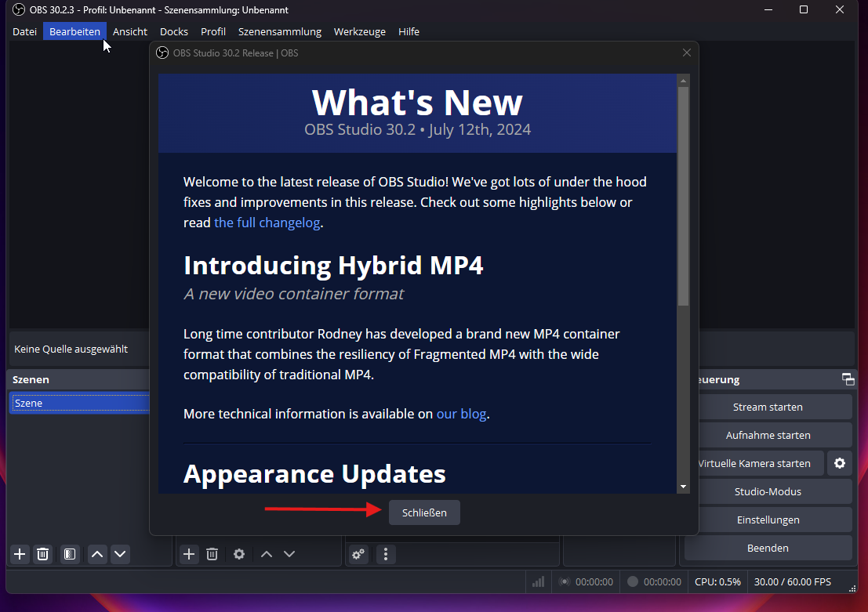Click the "30.00 / 60.00 FPS" status entry
The width and height of the screenshot is (868, 612).
point(792,581)
